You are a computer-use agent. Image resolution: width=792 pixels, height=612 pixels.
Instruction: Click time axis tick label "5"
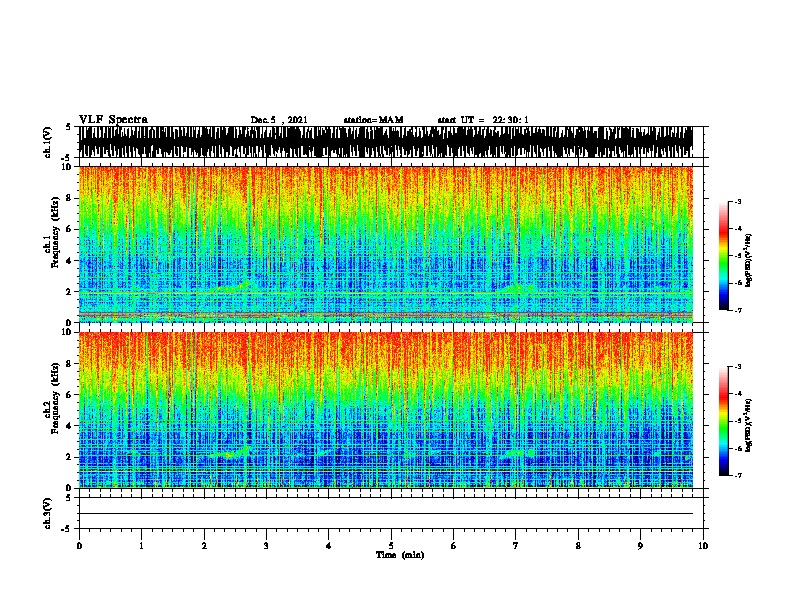[391, 546]
